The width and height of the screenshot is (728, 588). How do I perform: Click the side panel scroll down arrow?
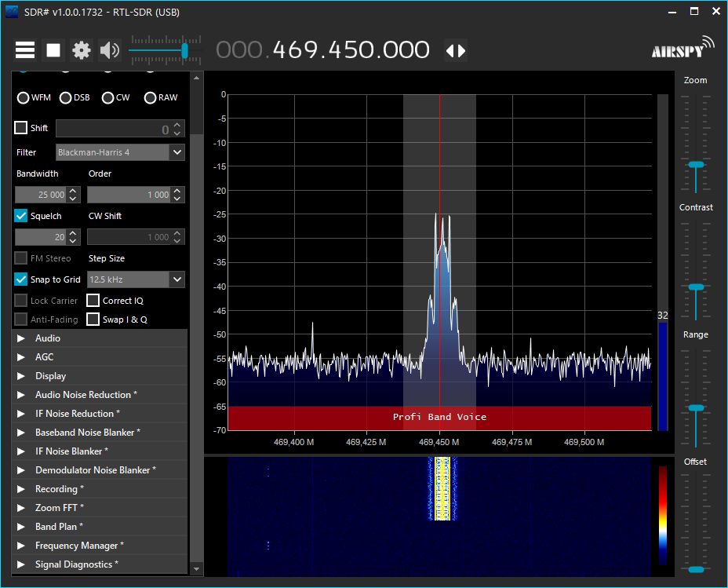click(196, 568)
